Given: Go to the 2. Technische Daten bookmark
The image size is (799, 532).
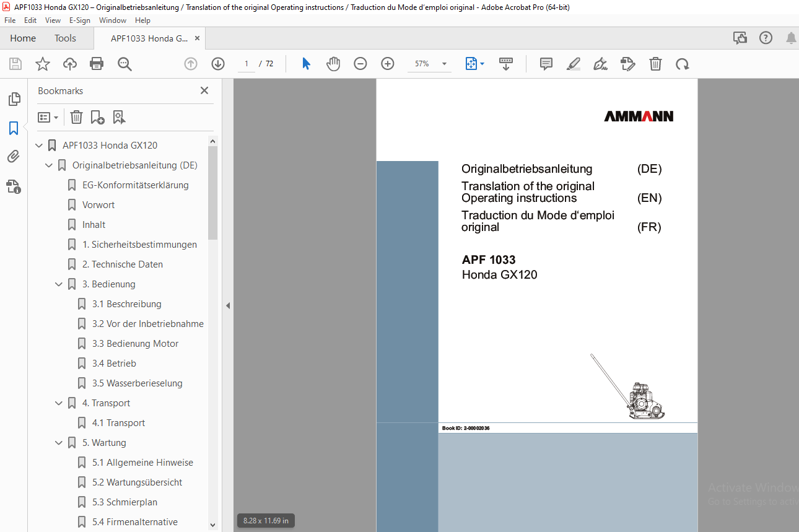Looking at the screenshot, I should point(123,264).
